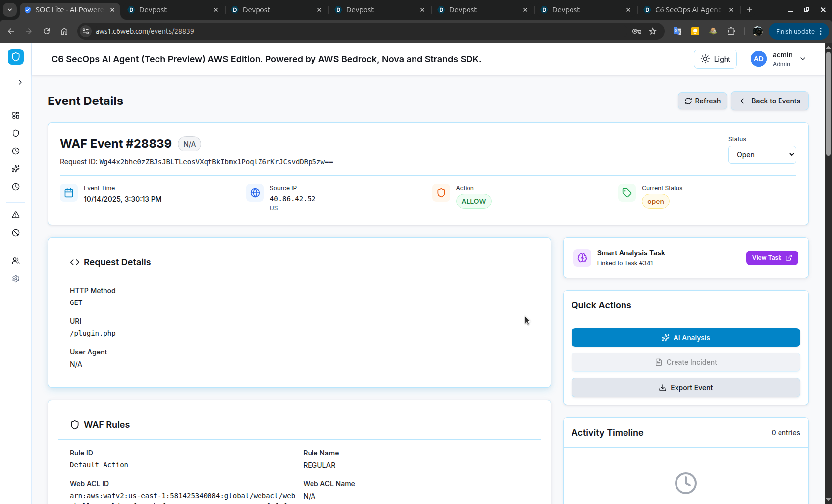832x504 pixels.
Task: Open the alert triangle icon in sidebar
Action: coord(16,215)
